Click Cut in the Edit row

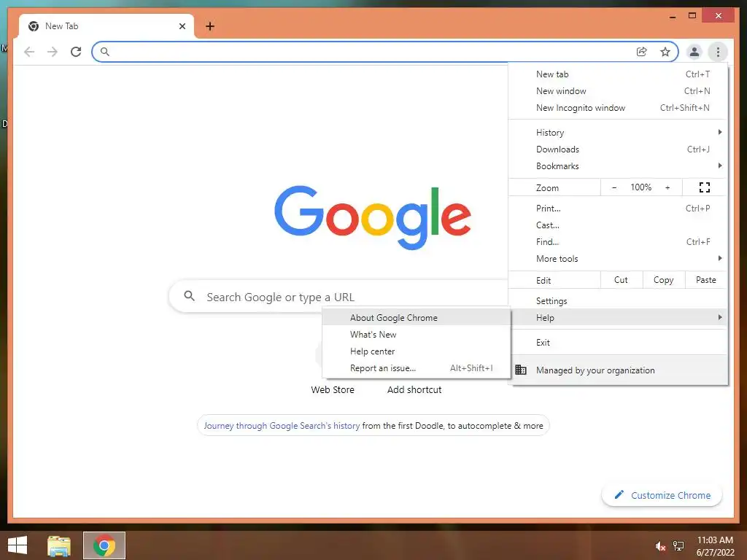point(622,280)
